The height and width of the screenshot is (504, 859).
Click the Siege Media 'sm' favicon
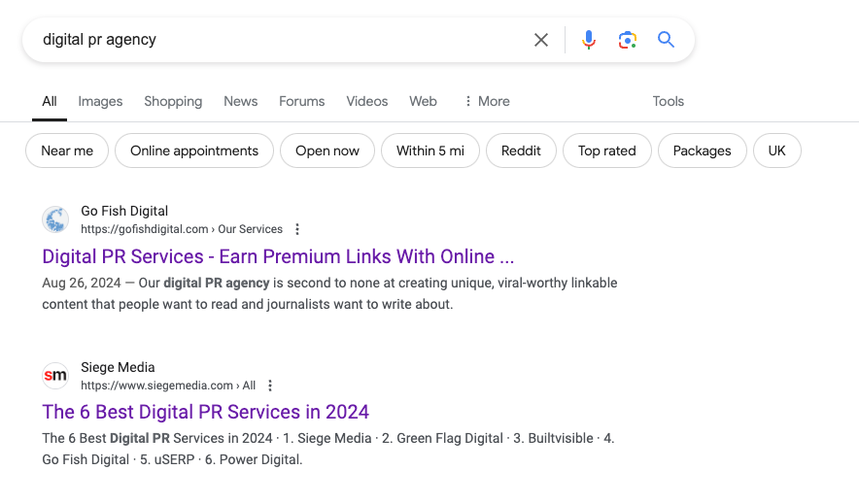click(55, 376)
